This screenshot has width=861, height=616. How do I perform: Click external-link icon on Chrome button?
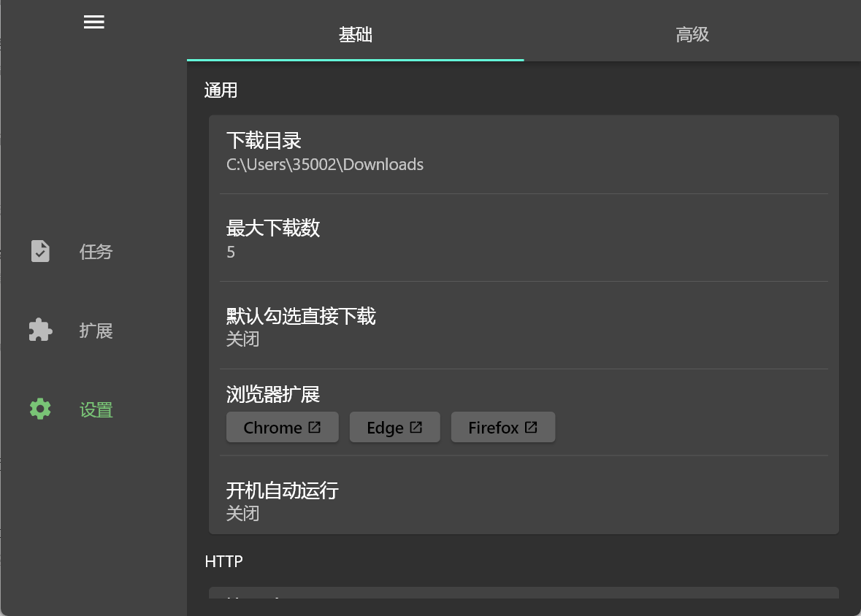(x=314, y=427)
